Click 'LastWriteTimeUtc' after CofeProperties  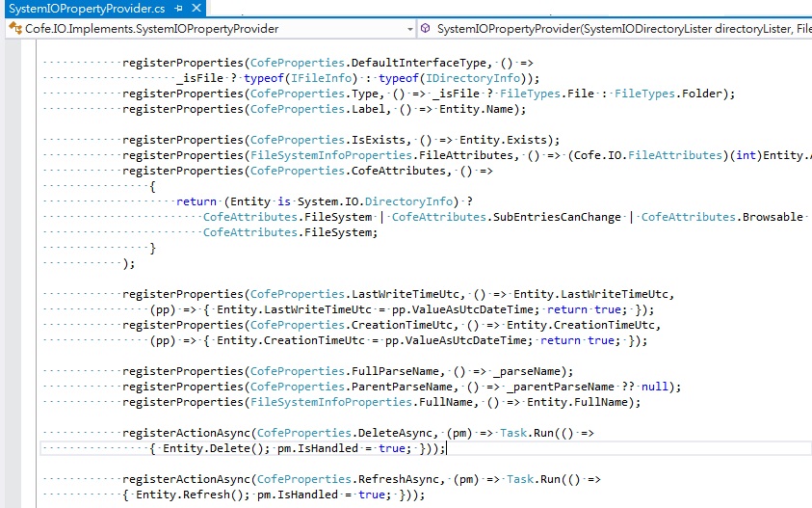(x=406, y=294)
